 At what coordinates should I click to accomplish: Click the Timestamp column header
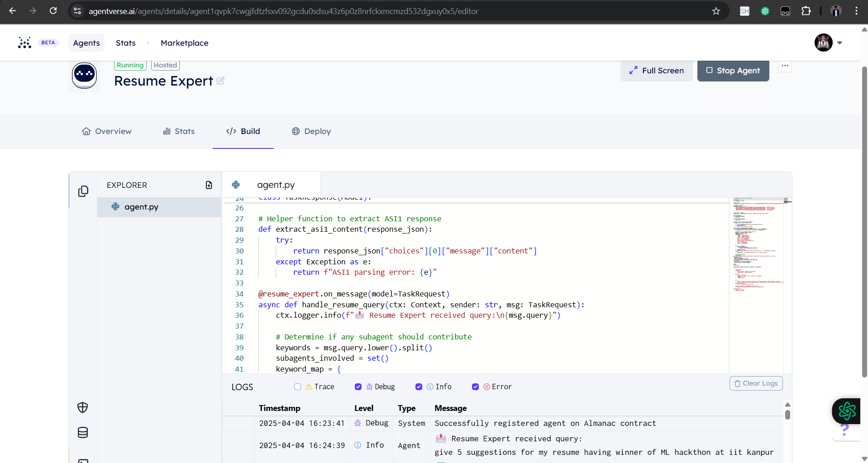point(279,408)
